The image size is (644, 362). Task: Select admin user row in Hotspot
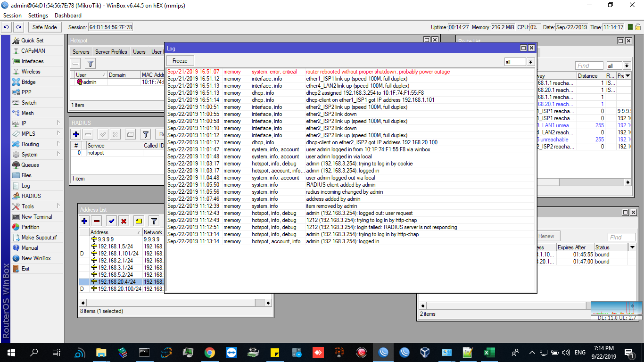click(118, 82)
